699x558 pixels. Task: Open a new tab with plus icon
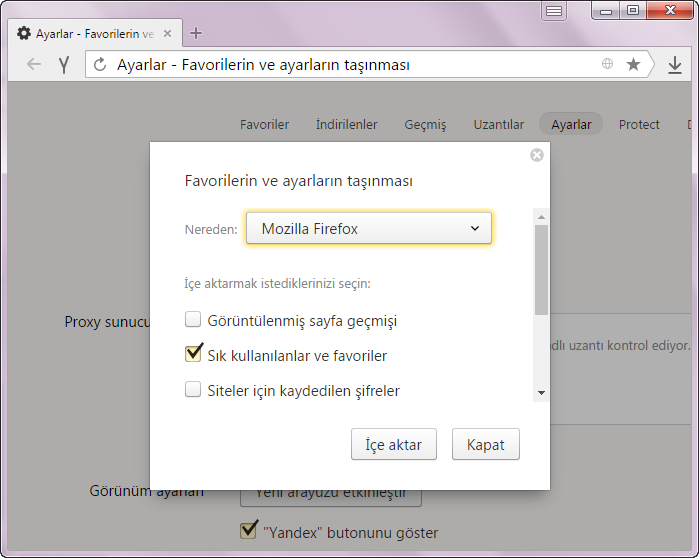[196, 33]
